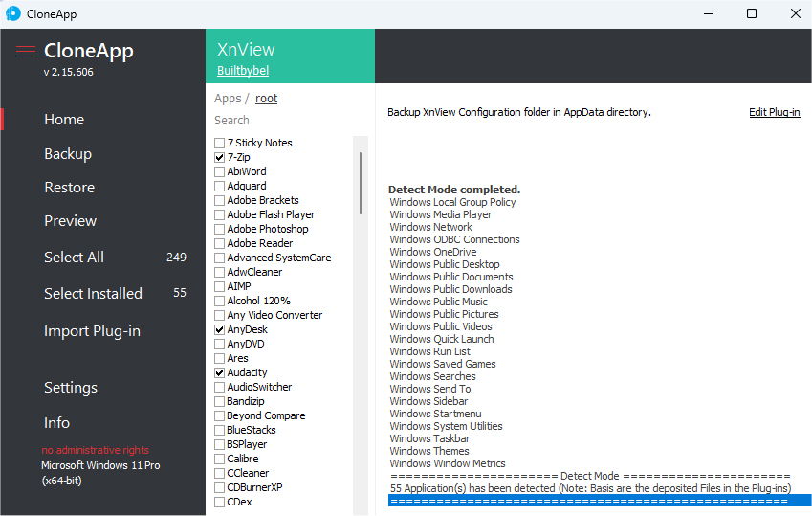Screen dimensions: 812x516
Task: Enable the Adguard checkbox
Action: (x=220, y=186)
